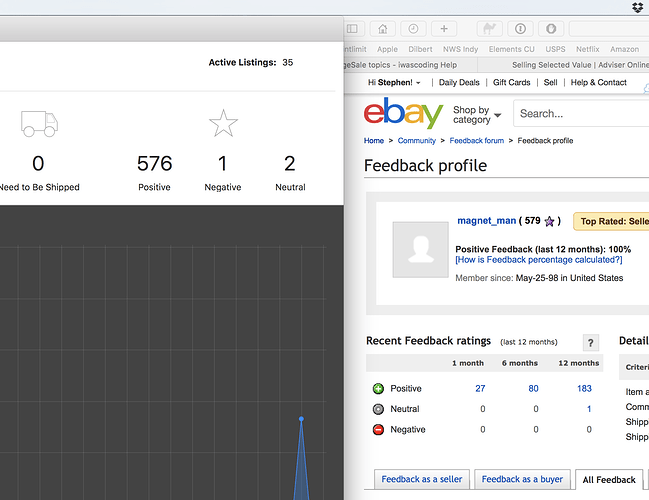This screenshot has height=500, width=649.
Task: Click the Sell link
Action: tap(550, 82)
